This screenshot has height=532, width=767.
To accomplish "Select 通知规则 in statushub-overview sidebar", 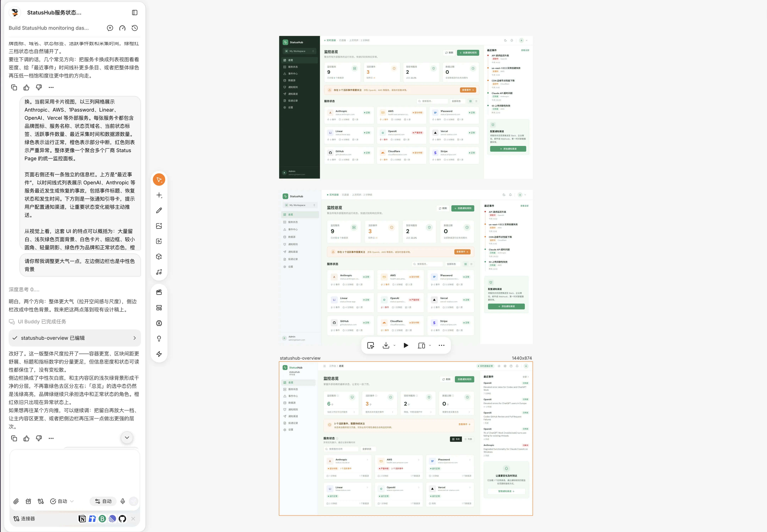I will coord(299,409).
